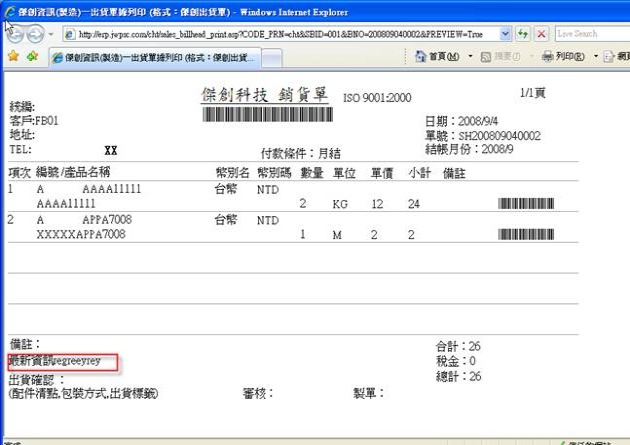
Task: Click the RSS Feeds (摘要) icon
Action: (x=486, y=57)
